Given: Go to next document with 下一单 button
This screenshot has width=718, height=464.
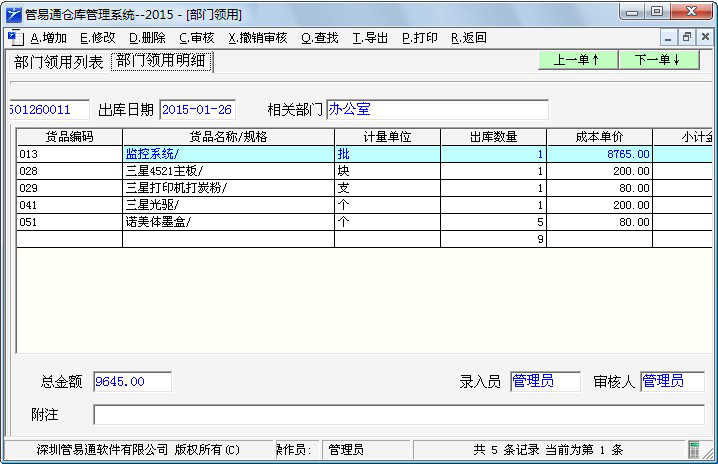Looking at the screenshot, I should tap(658, 60).
